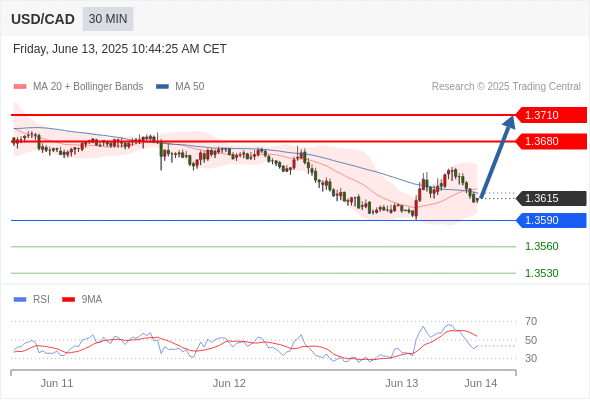This screenshot has width=590, height=400.
Task: Click the blue upward forecast arrow head
Action: (510, 122)
